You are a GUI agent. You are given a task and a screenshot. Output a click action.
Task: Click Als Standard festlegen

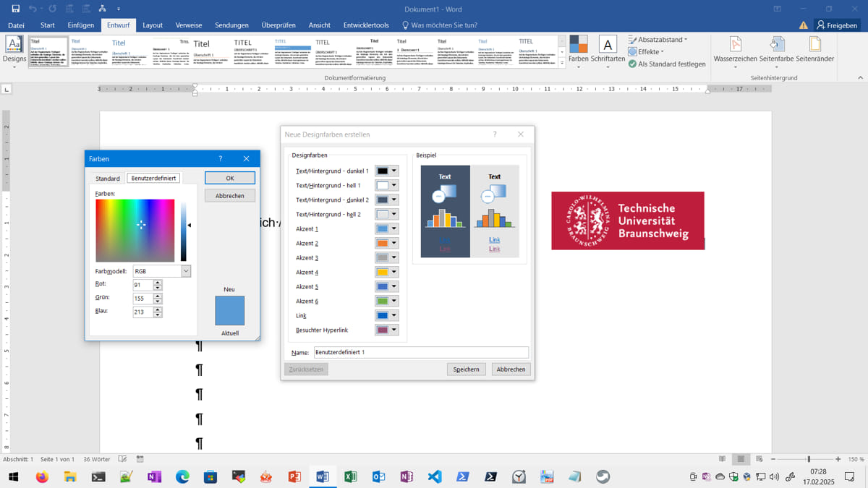click(667, 64)
